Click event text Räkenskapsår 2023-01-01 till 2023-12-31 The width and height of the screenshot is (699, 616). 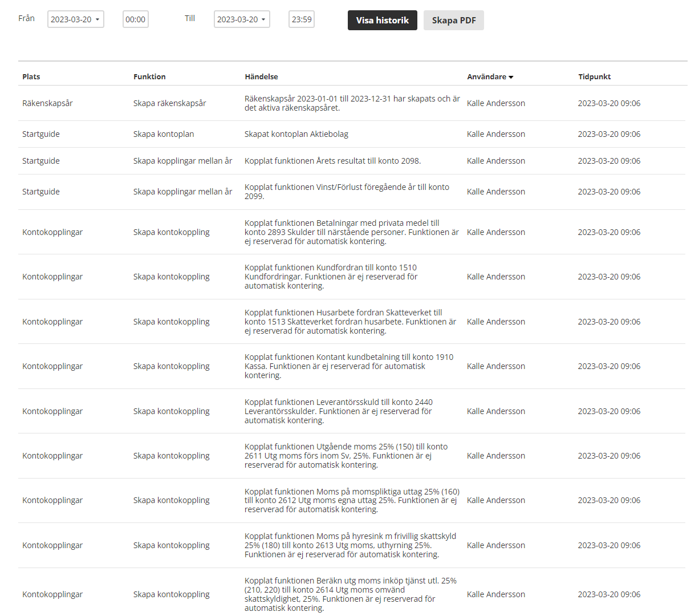tap(352, 103)
